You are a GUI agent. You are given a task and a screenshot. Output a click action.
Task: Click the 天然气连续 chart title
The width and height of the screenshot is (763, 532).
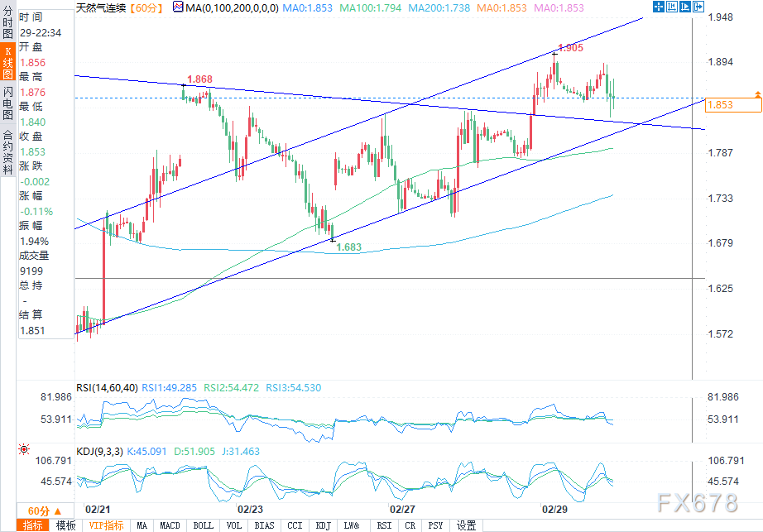click(x=101, y=7)
